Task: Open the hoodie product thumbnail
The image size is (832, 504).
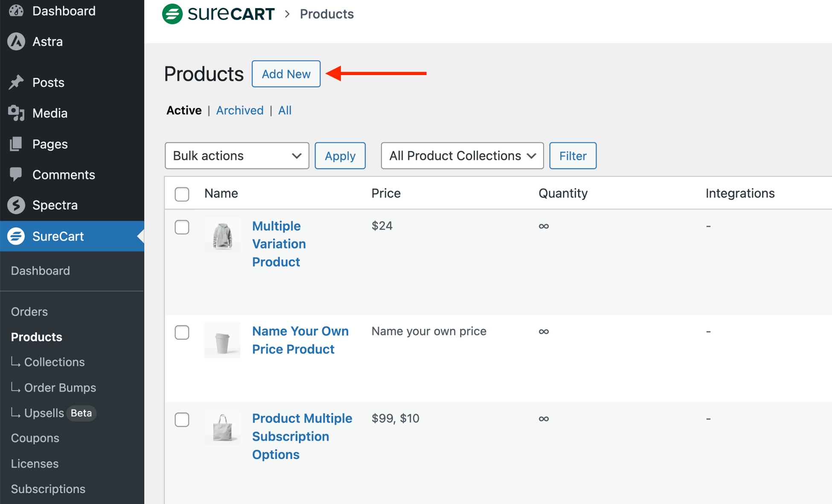Action: pos(222,235)
